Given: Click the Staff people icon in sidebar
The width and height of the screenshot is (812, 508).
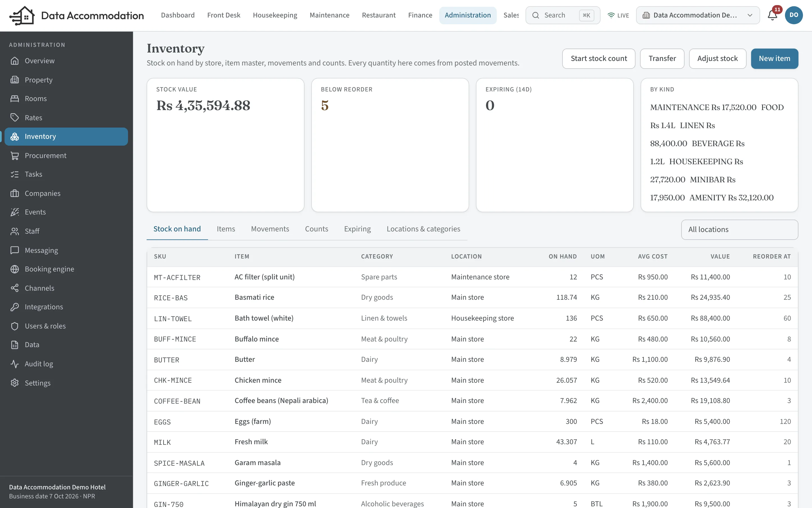Looking at the screenshot, I should tap(14, 231).
